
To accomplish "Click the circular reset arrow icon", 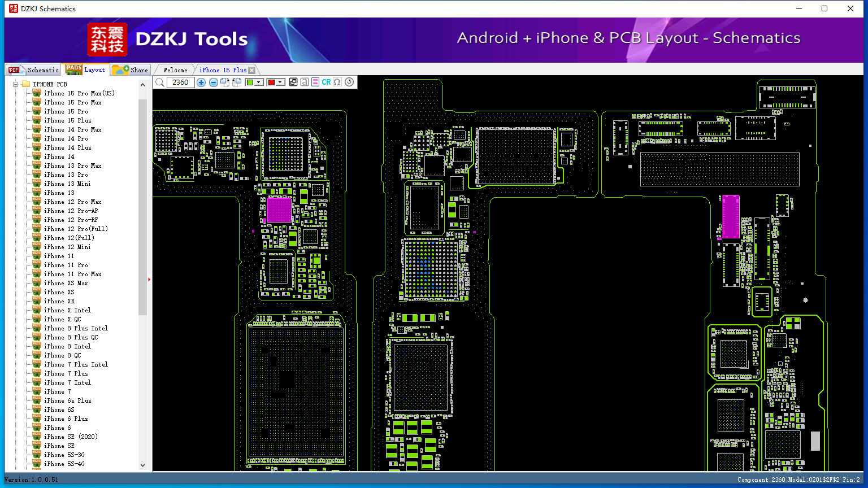I will [x=349, y=82].
